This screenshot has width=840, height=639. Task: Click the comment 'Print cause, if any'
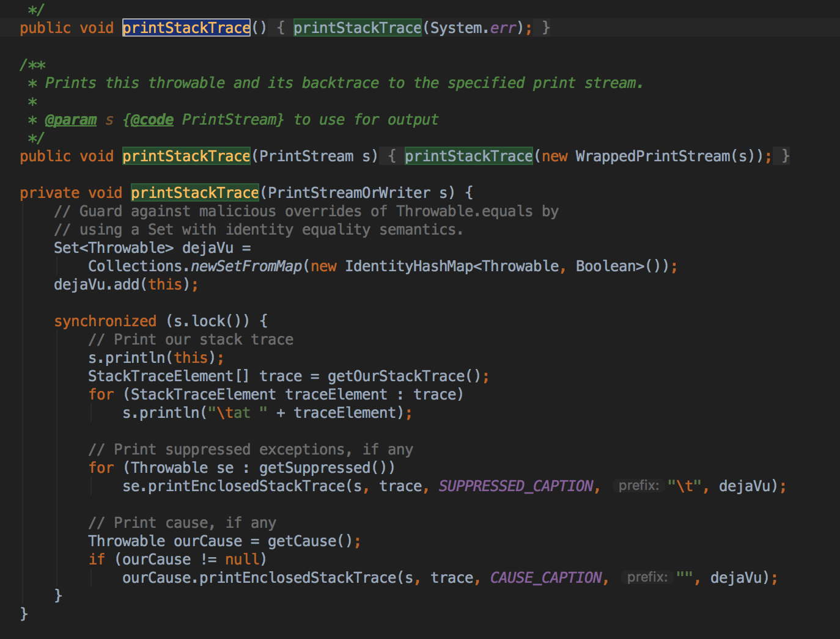pyautogui.click(x=182, y=522)
